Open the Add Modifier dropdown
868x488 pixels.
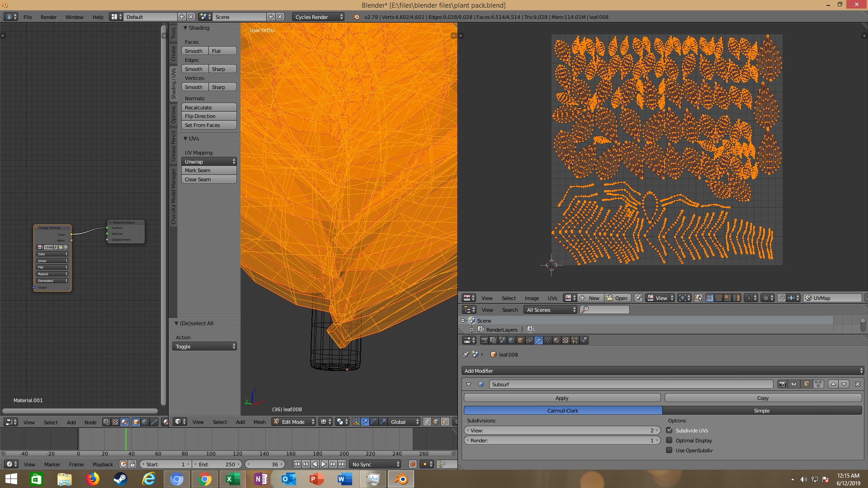click(x=663, y=371)
